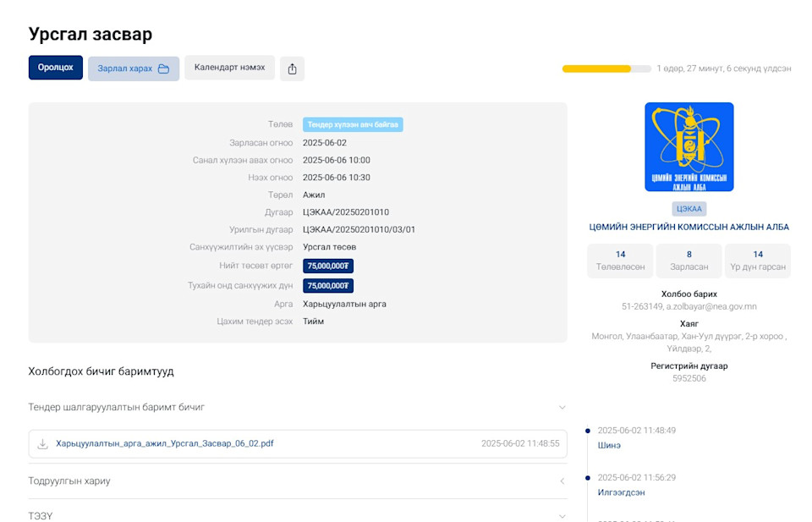The height and width of the screenshot is (522, 812).
Task: Click download icon for the PDF document
Action: pyautogui.click(x=43, y=444)
